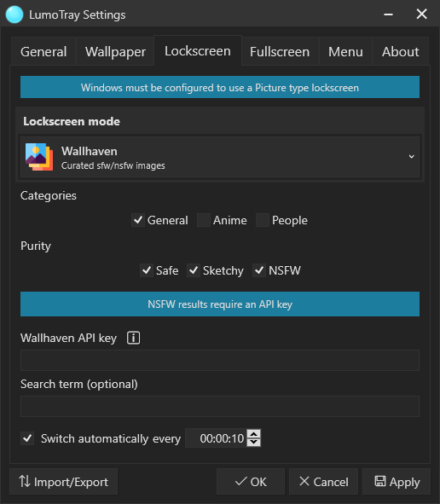Decrease the switch interval with the down arrow

(254, 443)
